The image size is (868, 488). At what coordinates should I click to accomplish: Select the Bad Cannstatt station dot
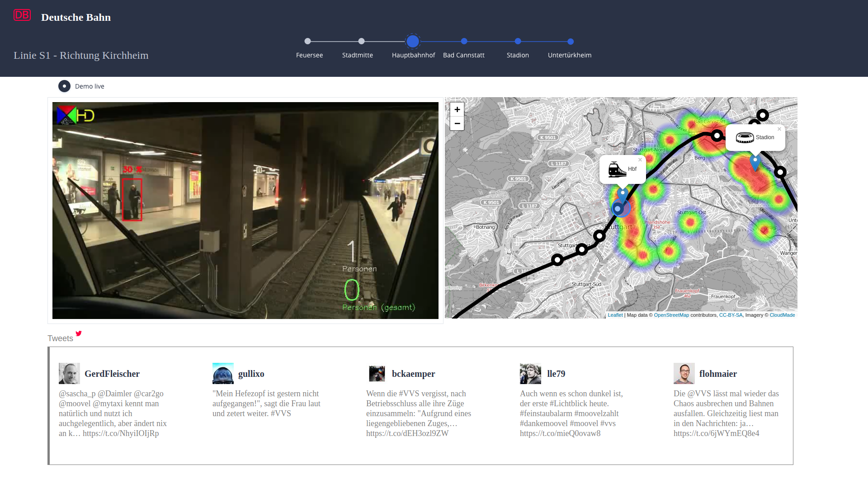464,41
